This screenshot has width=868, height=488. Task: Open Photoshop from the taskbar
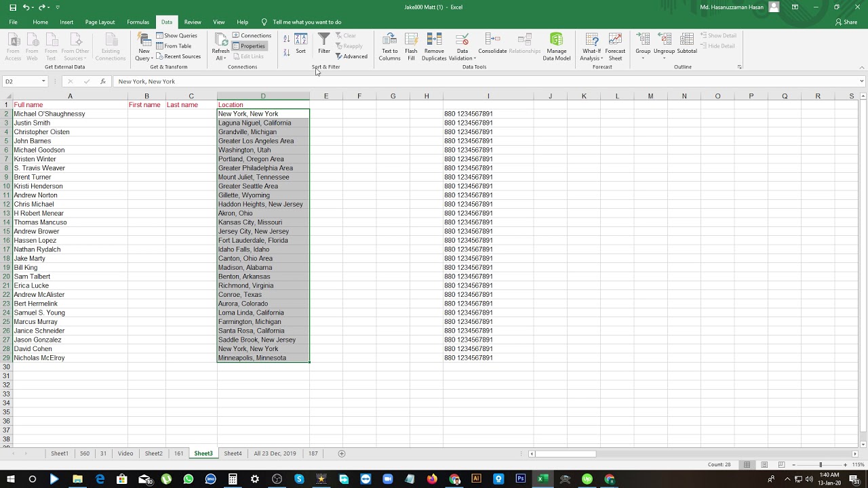click(x=521, y=479)
